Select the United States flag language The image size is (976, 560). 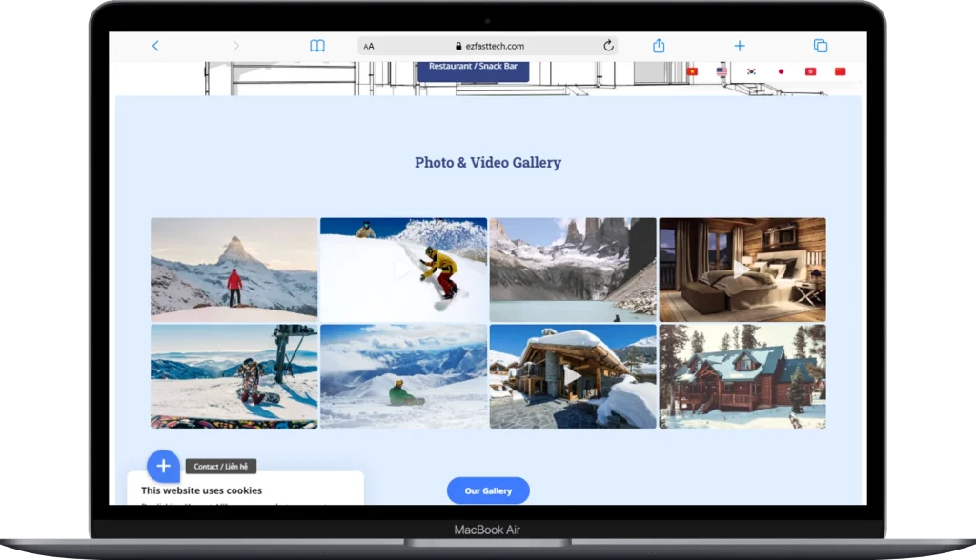[722, 71]
